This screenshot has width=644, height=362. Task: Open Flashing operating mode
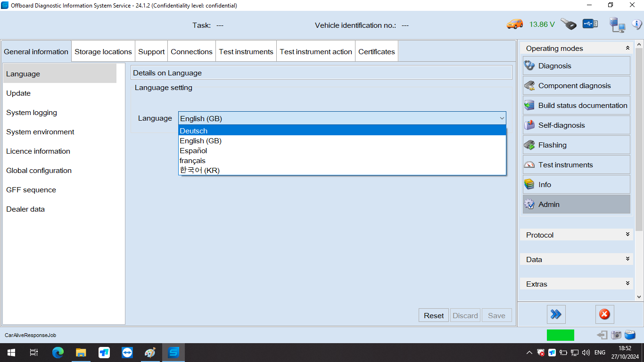click(576, 145)
